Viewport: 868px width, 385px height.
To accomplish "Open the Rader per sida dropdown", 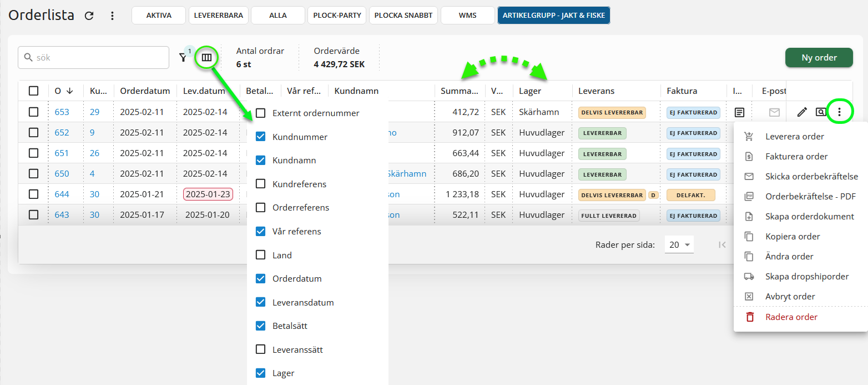I will click(679, 244).
